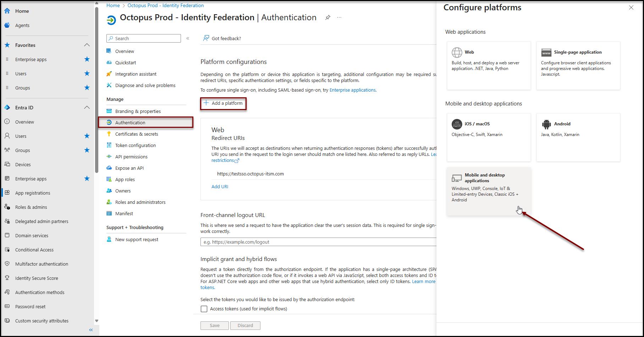Collapse the resource menu with double chevron
Screen dimensions: 644x337
coord(188,38)
